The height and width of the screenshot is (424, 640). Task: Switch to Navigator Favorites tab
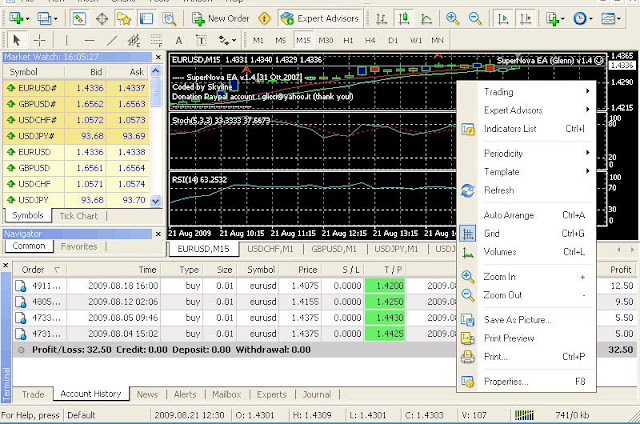(79, 246)
